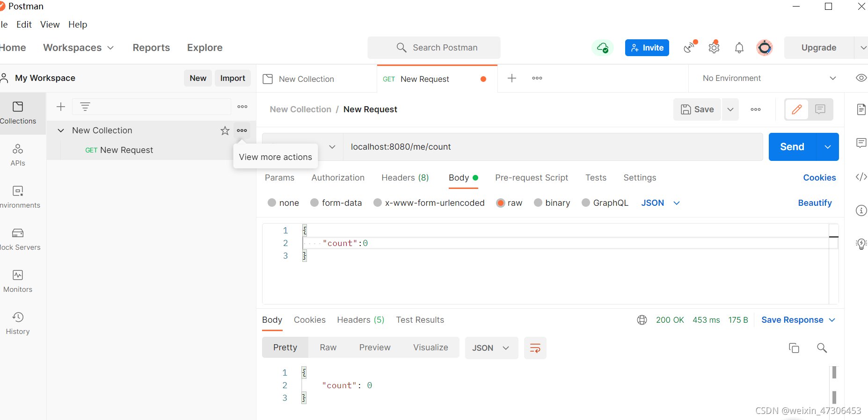Click the Invite button
868x420 pixels.
coord(647,48)
